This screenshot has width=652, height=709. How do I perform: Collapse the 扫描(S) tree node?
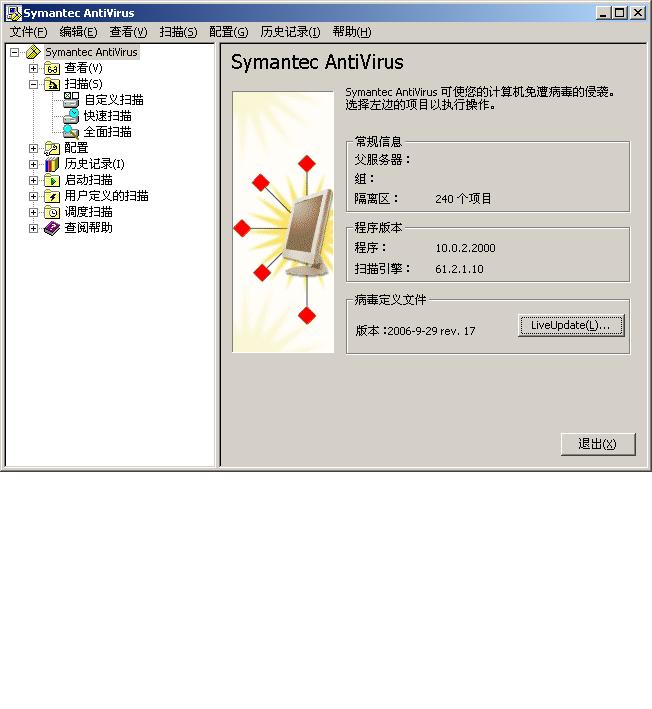(33, 84)
